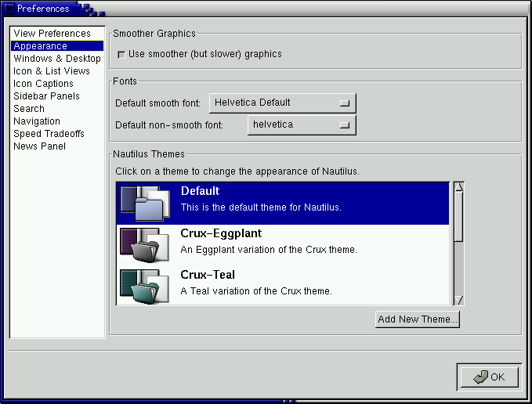532x404 pixels.
Task: Click the Add New Theme button
Action: pyautogui.click(x=418, y=319)
